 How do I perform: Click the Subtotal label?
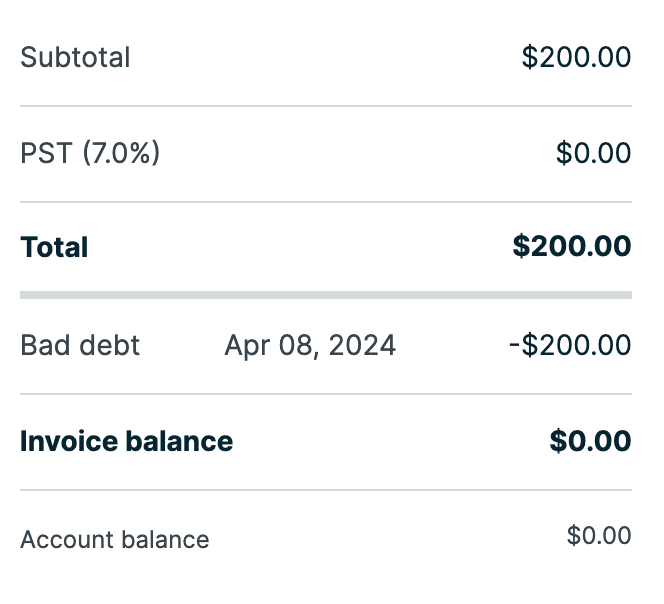pos(75,57)
